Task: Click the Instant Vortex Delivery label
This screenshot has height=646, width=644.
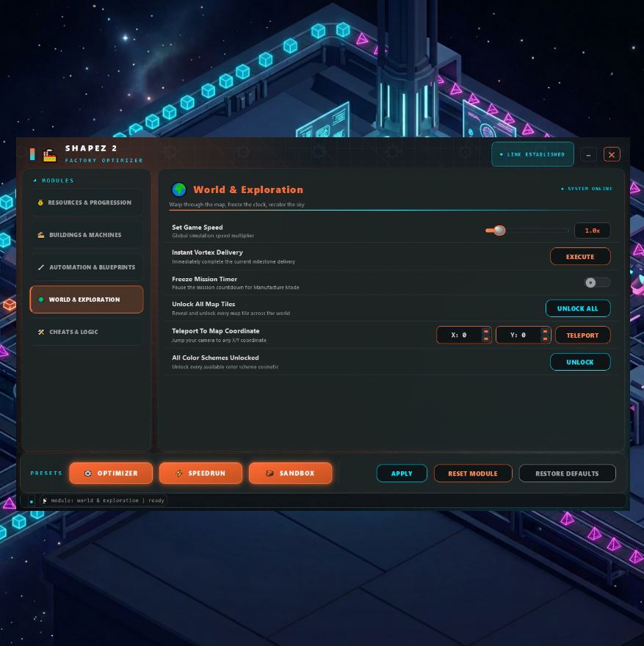Action: tap(207, 252)
